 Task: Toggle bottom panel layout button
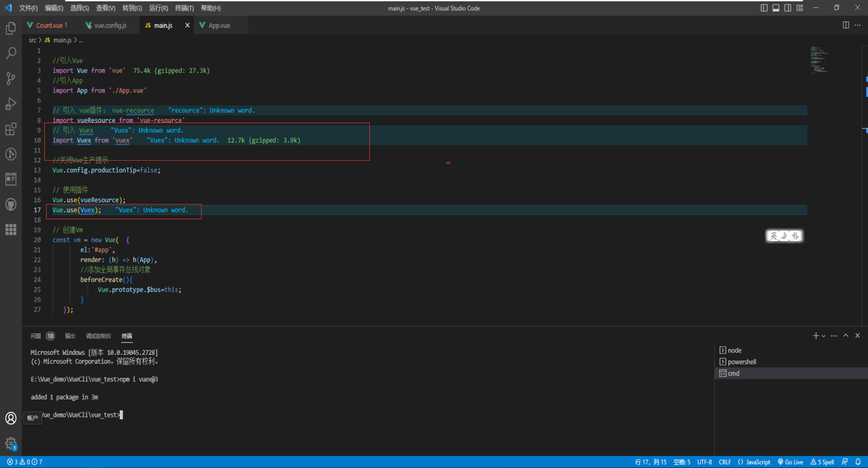point(776,8)
